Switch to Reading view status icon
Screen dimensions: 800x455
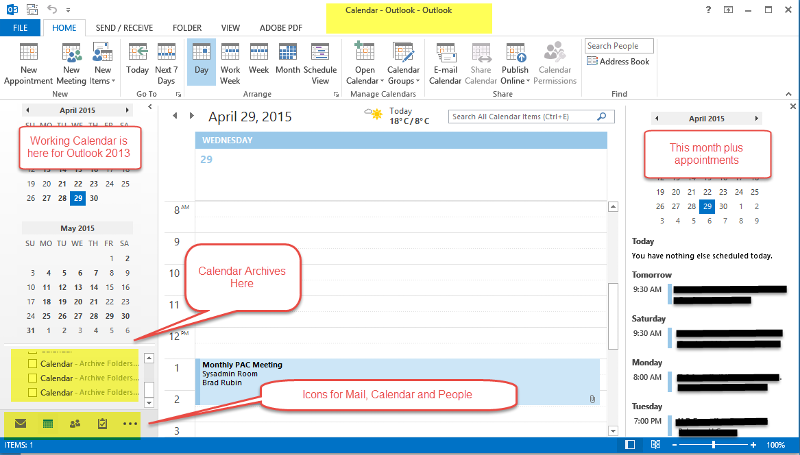[656, 445]
